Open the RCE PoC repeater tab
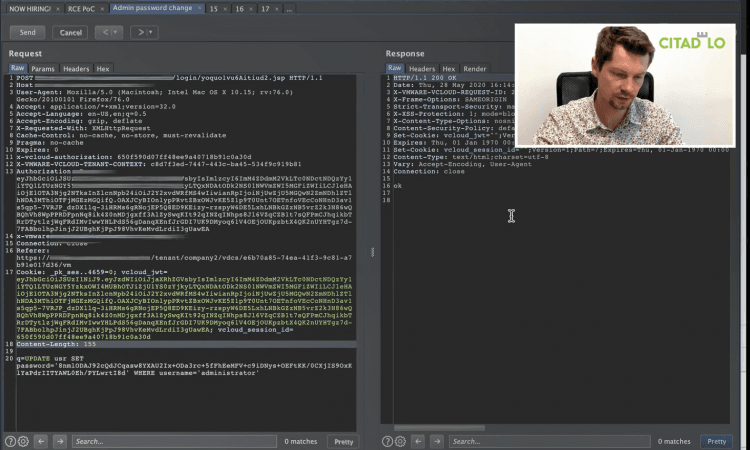 pyautogui.click(x=80, y=7)
